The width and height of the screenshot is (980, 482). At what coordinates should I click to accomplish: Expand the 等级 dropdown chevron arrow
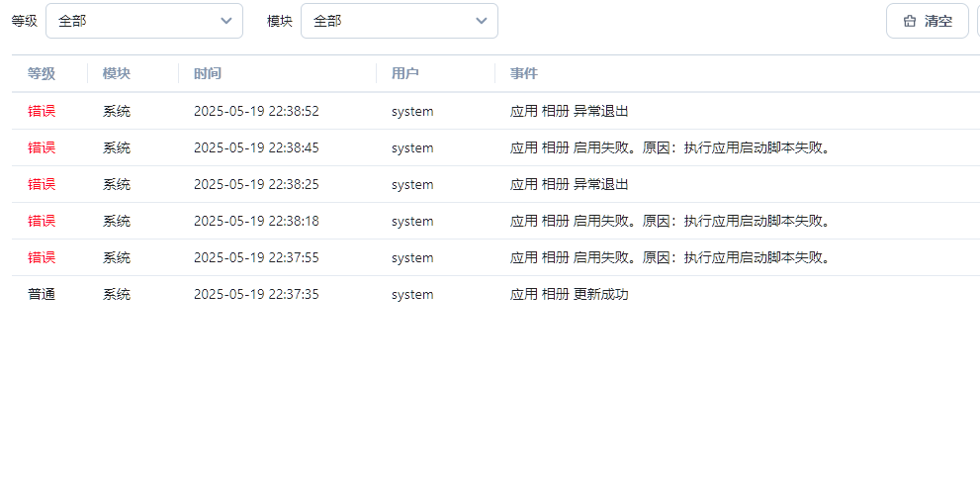click(226, 21)
